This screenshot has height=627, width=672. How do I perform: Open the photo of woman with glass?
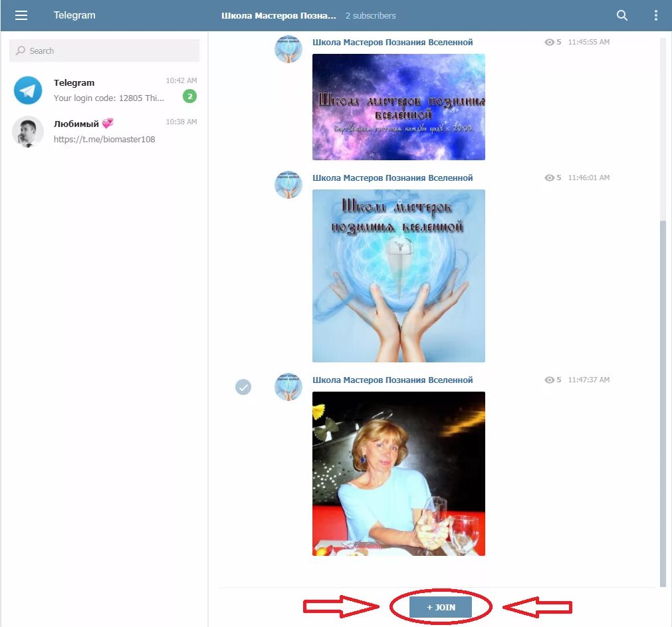coord(399,473)
